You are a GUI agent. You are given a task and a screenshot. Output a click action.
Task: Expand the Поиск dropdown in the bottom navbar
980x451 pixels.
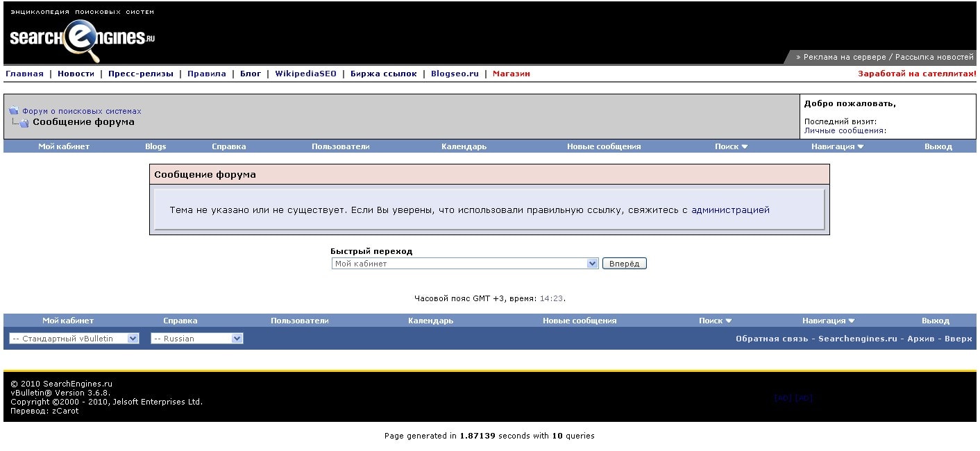(x=716, y=321)
